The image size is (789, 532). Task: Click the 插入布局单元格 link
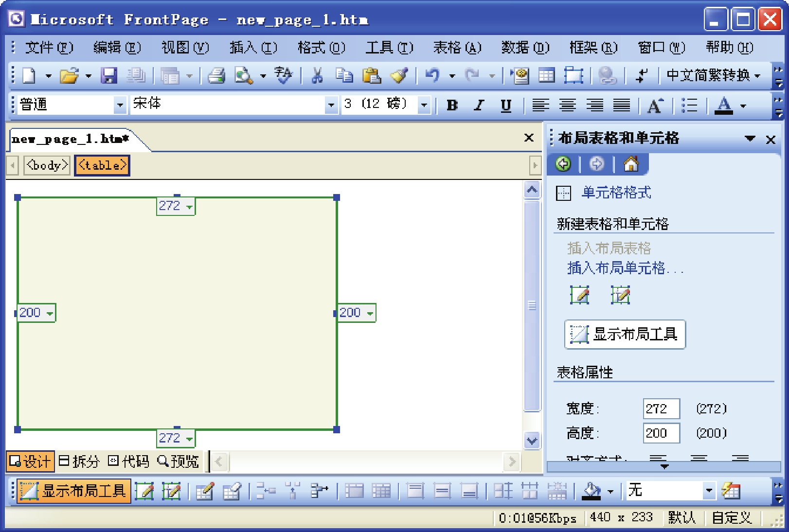click(x=626, y=268)
